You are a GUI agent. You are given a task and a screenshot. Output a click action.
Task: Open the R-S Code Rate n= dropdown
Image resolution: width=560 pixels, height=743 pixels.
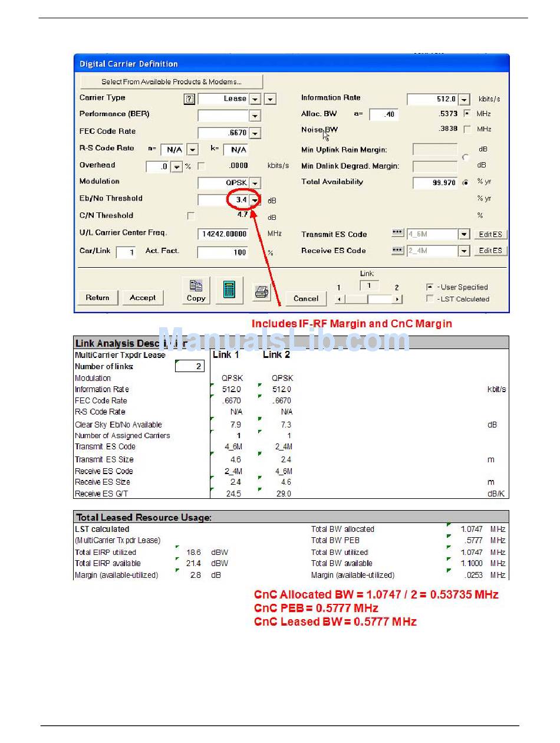[192, 150]
